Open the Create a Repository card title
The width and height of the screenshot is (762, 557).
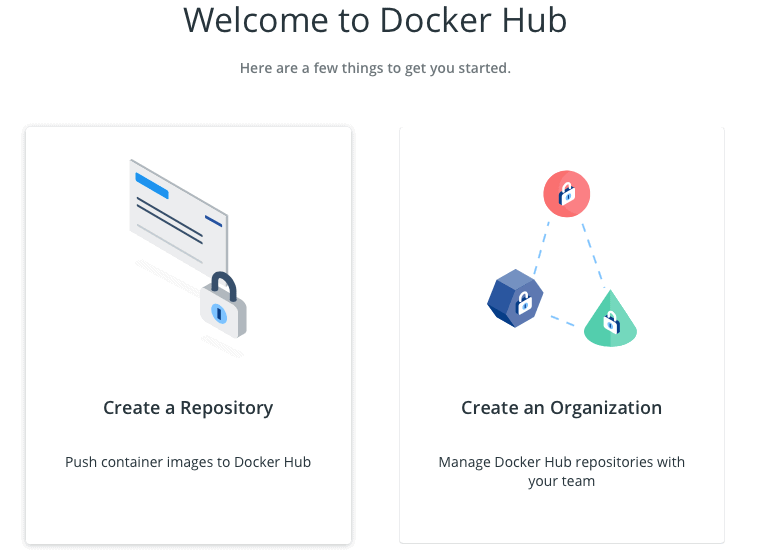point(188,408)
